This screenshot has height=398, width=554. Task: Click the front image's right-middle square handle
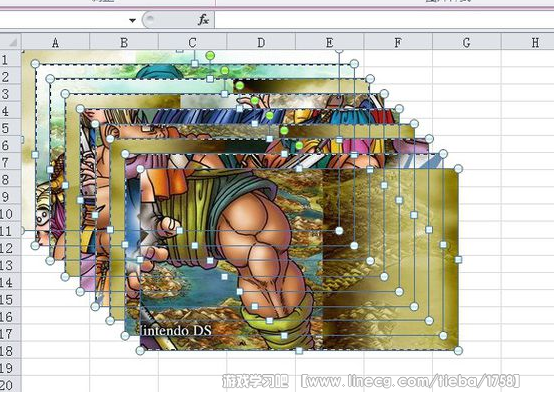click(458, 260)
